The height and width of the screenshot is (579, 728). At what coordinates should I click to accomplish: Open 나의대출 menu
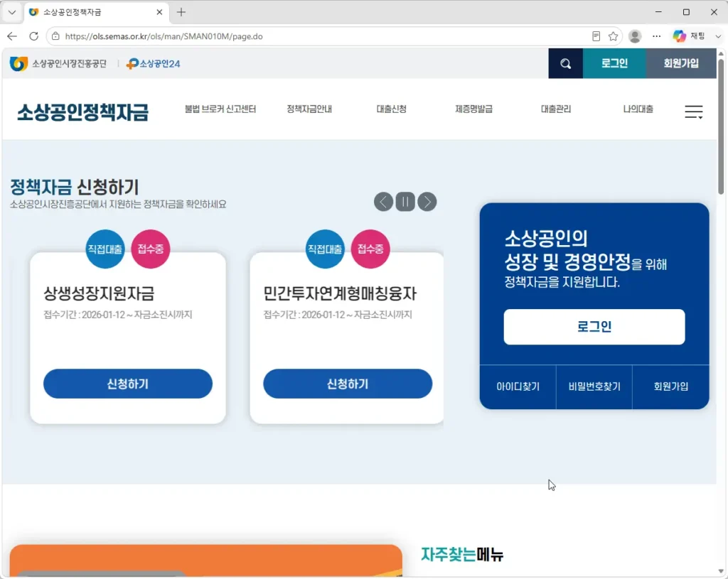pos(638,109)
